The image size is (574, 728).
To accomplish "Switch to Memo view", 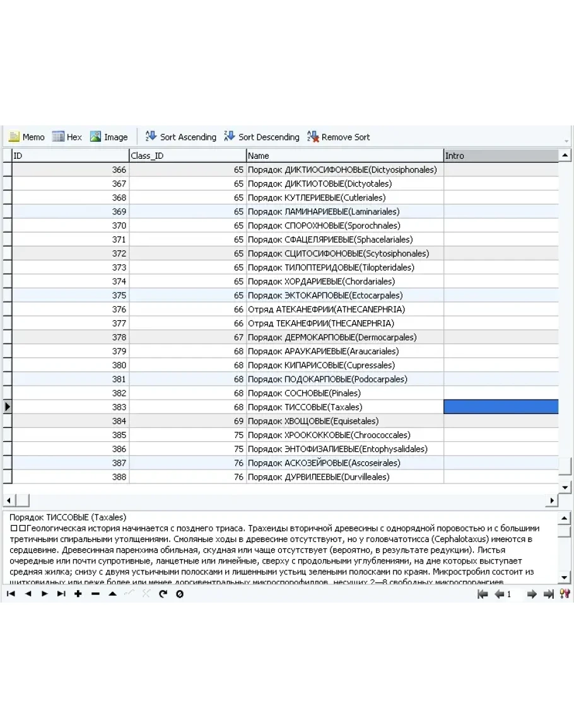I will point(26,137).
